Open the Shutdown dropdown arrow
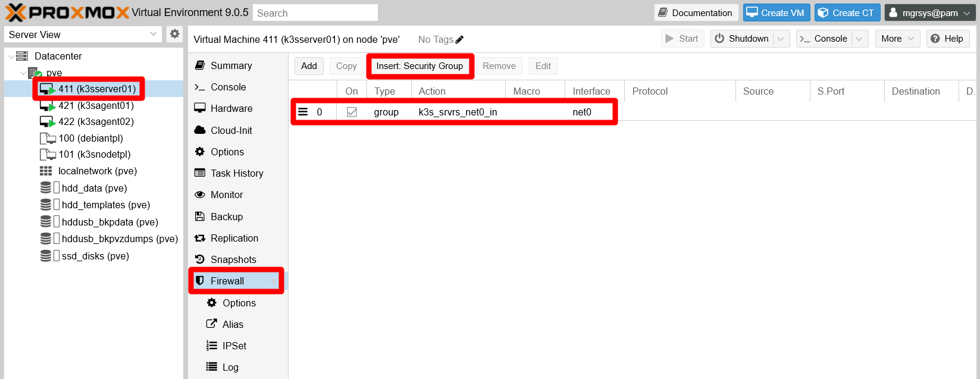The width and height of the screenshot is (980, 379). click(x=782, y=39)
